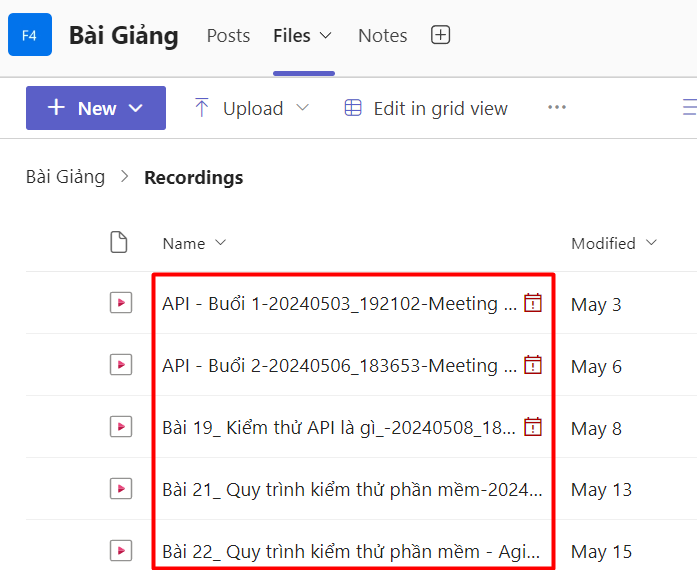Navigate to Bài Giảng breadcrumb folder

(x=65, y=177)
